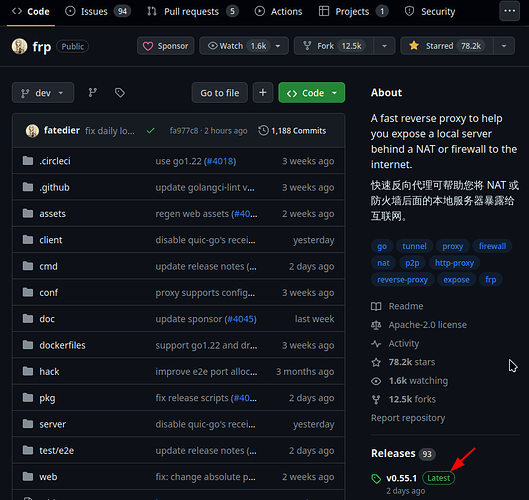Open the fa977c8 commit hash

[x=184, y=131]
